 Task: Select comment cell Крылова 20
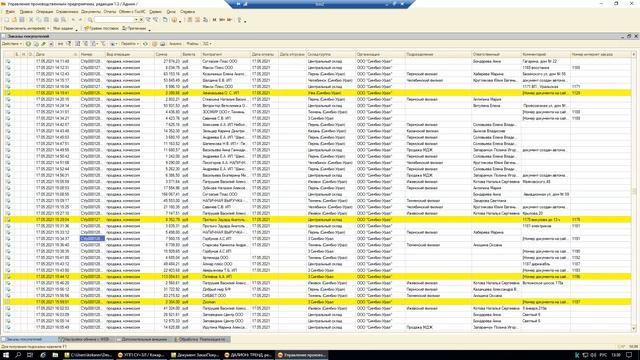pyautogui.click(x=545, y=213)
